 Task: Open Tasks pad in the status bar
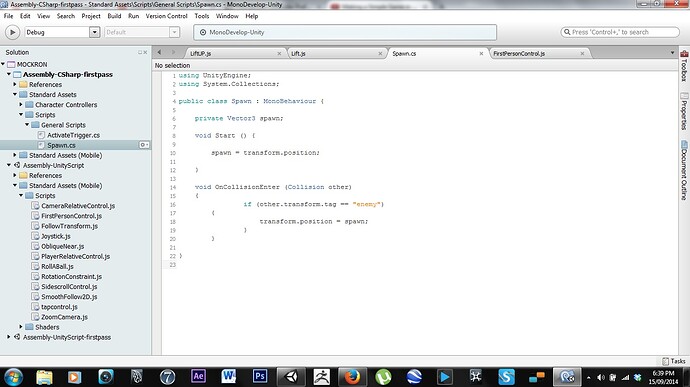pyautogui.click(x=674, y=361)
